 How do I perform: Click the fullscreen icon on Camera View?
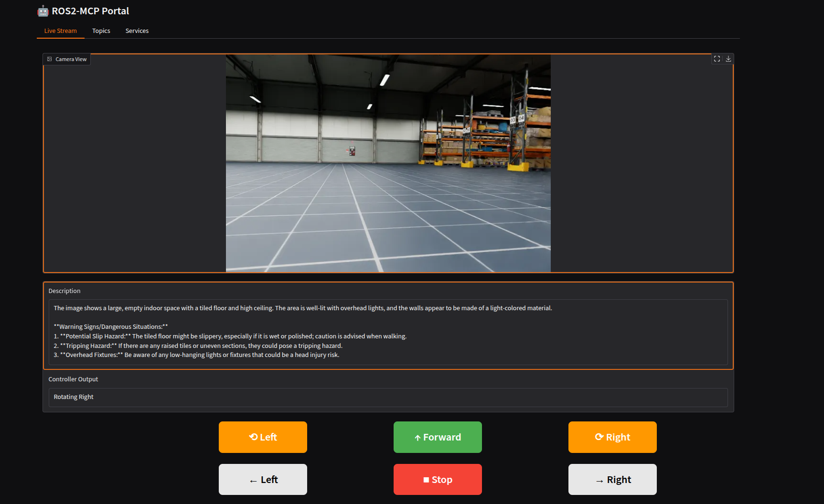coord(717,59)
